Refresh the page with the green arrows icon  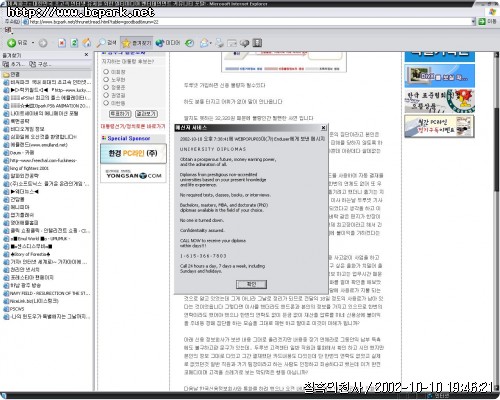pos(74,43)
